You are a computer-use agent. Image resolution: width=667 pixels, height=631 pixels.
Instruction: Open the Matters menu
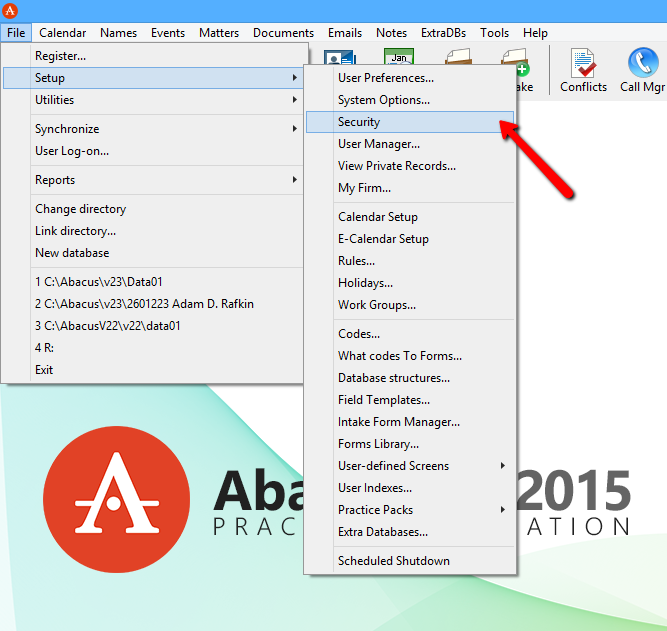219,33
